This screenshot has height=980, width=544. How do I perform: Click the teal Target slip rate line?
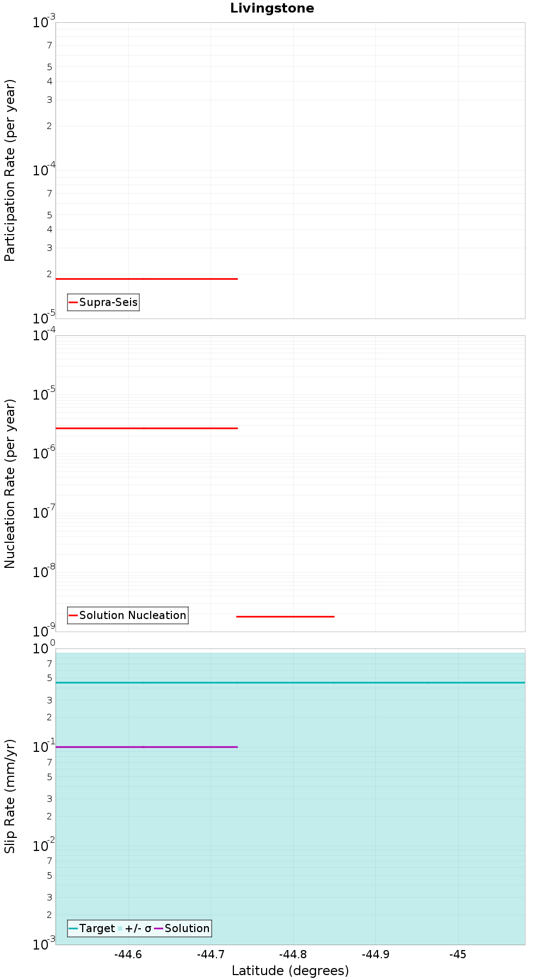tap(290, 682)
